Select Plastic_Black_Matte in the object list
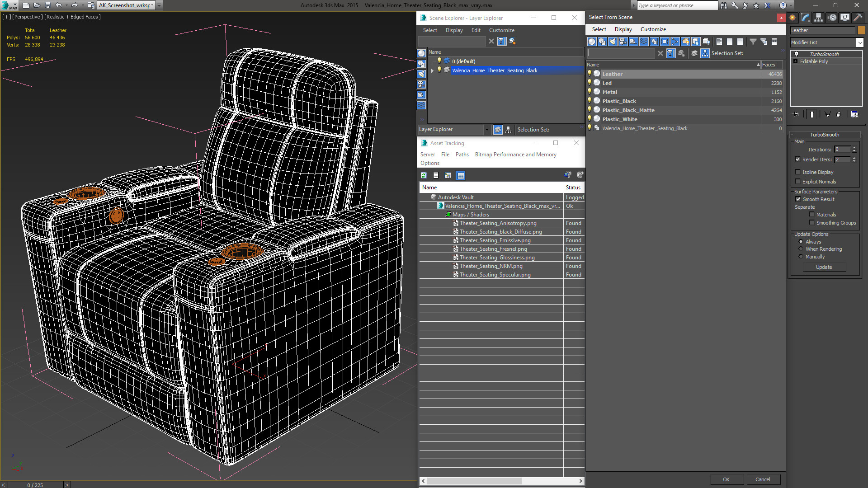The height and width of the screenshot is (488, 868). [628, 110]
